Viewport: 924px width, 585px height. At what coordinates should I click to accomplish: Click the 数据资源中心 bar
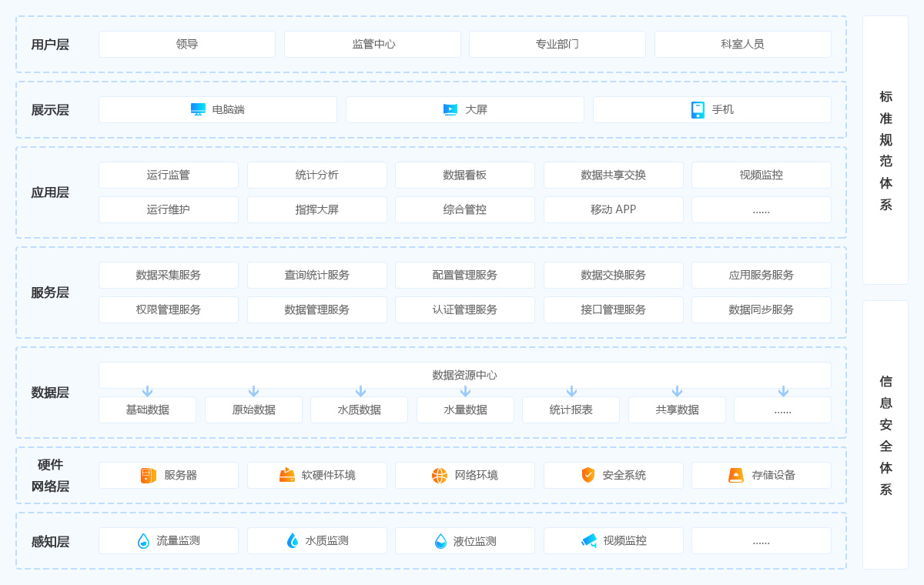[x=464, y=374]
